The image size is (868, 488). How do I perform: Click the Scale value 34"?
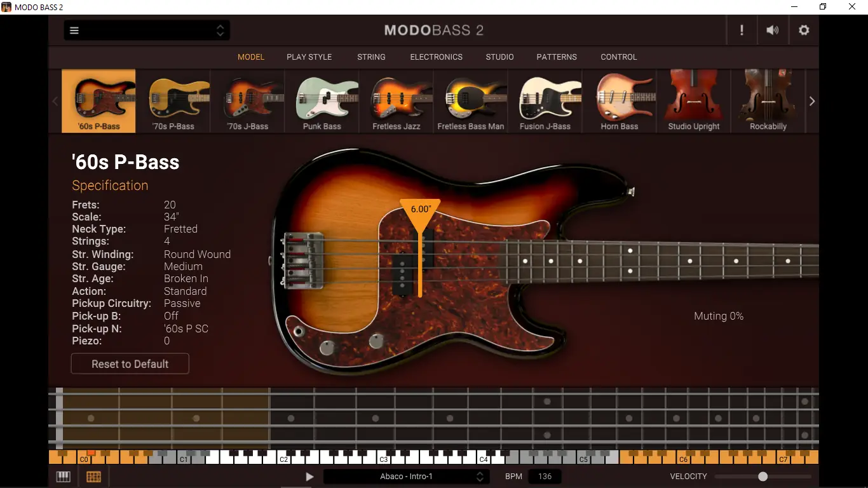tap(172, 217)
